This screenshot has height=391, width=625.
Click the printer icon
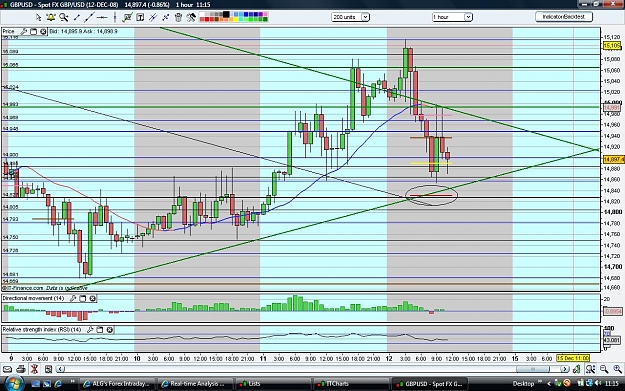click(21, 369)
